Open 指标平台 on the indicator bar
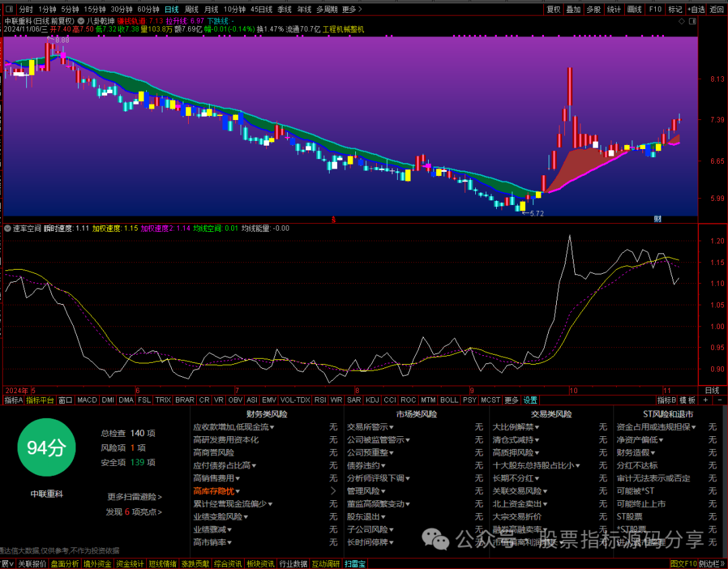Image resolution: width=728 pixels, height=569 pixels. [40, 400]
